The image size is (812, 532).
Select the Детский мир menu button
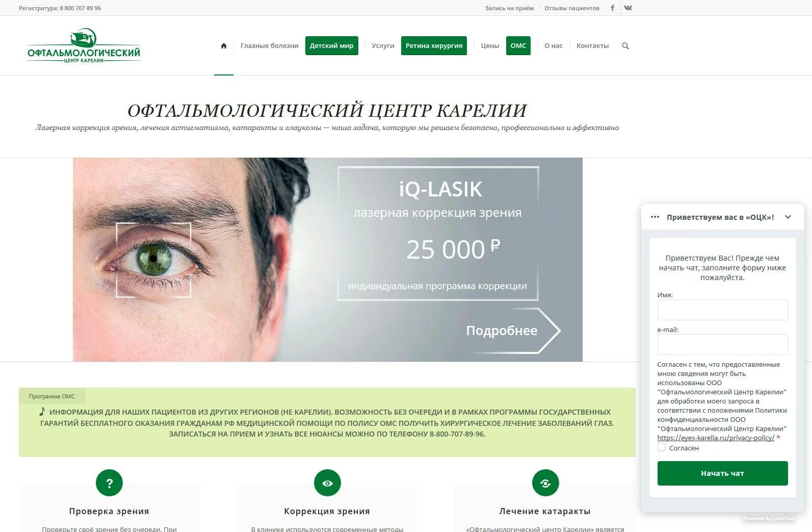tap(332, 45)
